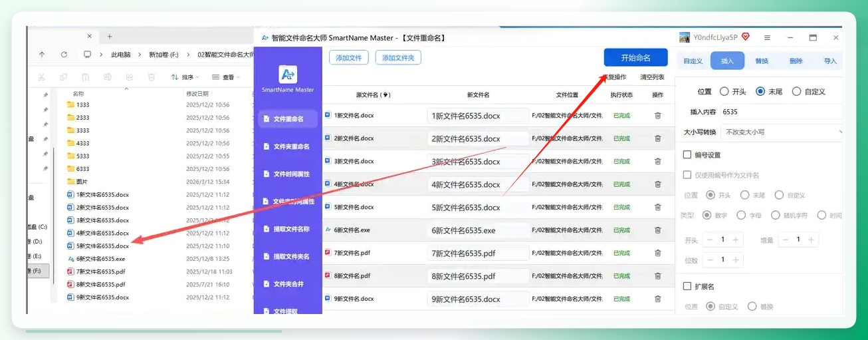Open 文件时间属性 in the sidebar

click(288, 174)
